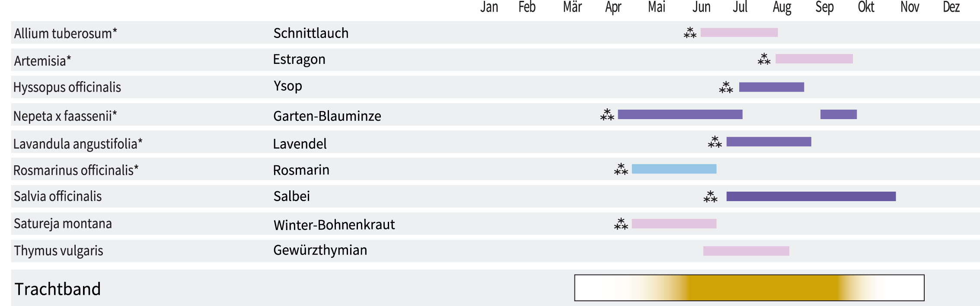The height and width of the screenshot is (306, 980).
Task: Click the snowflake icon in Ysop row
Action: pyautogui.click(x=726, y=87)
